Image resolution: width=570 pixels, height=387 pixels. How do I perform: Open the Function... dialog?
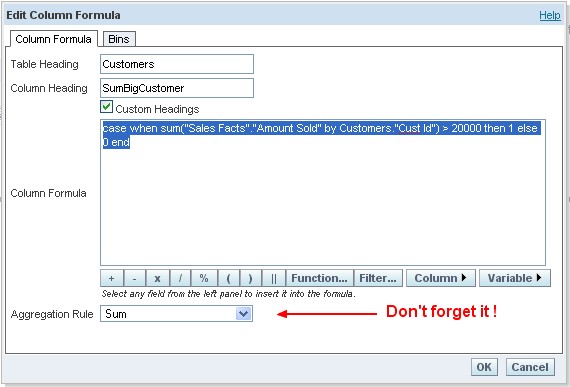(x=320, y=278)
